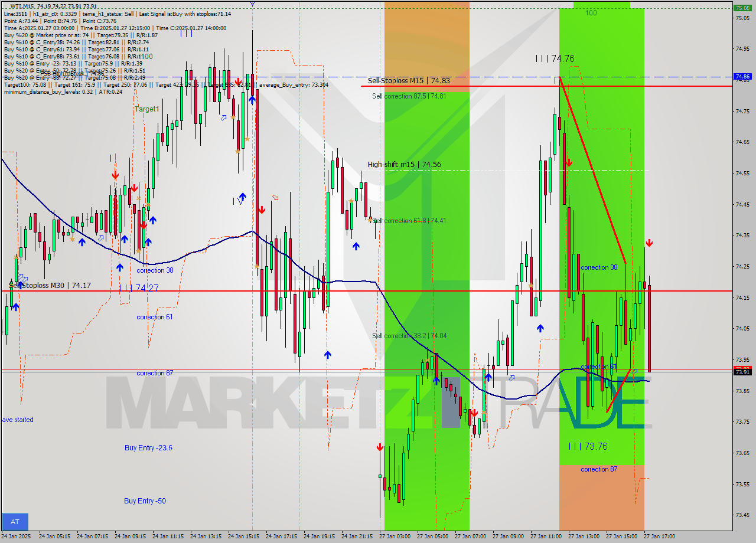Click the '| | | 73.76' swing low label

click(x=588, y=446)
